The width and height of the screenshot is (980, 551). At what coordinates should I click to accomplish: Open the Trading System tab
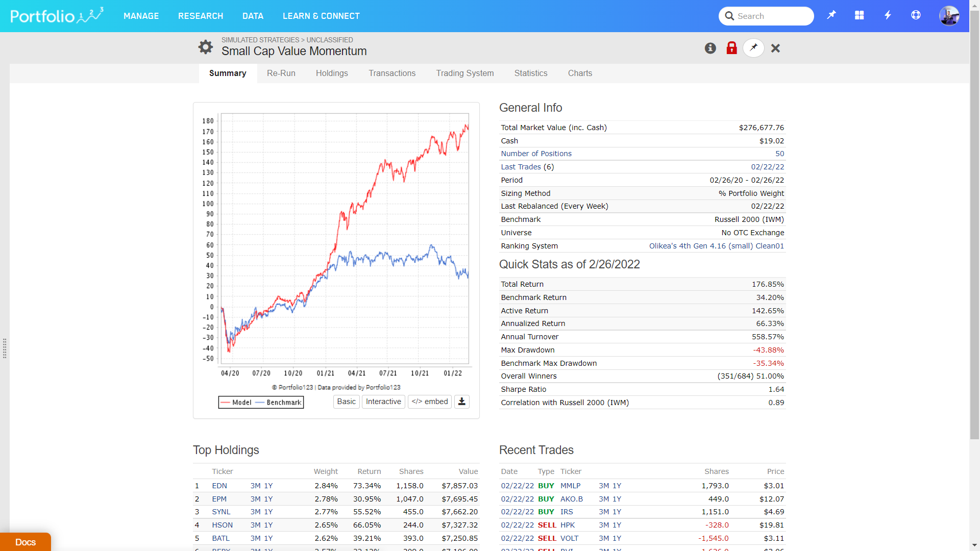(464, 73)
